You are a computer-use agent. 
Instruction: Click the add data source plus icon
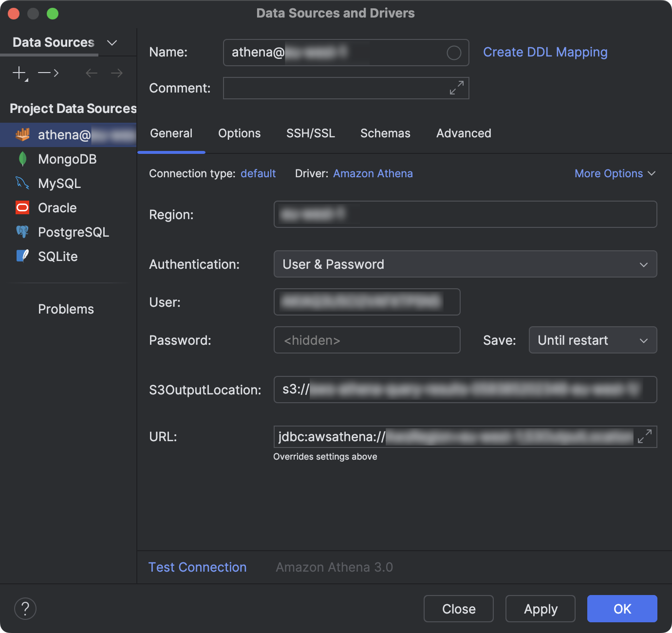tap(18, 73)
